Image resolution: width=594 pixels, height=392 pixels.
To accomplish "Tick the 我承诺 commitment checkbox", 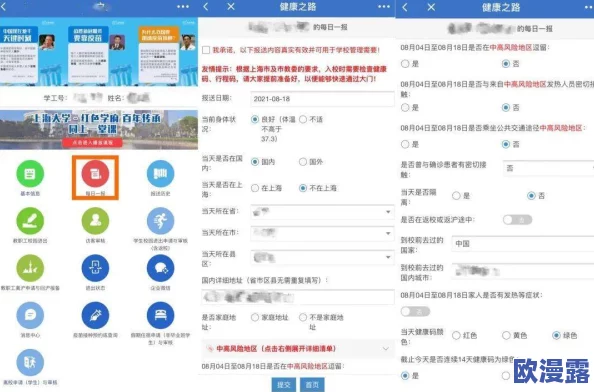I will click(206, 50).
